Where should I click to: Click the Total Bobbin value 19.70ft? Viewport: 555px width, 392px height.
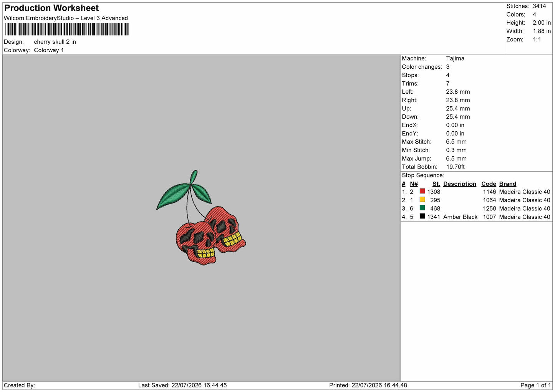click(455, 167)
